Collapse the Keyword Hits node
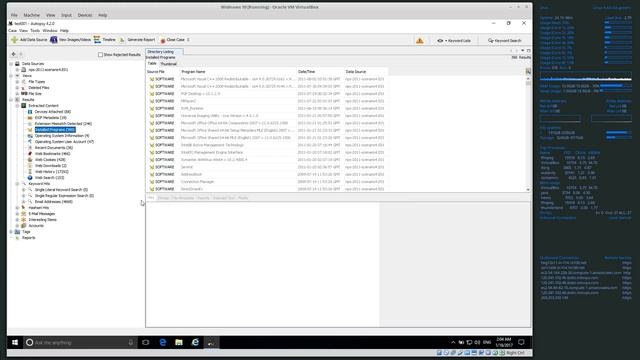This screenshot has height=360, width=640. point(17,184)
